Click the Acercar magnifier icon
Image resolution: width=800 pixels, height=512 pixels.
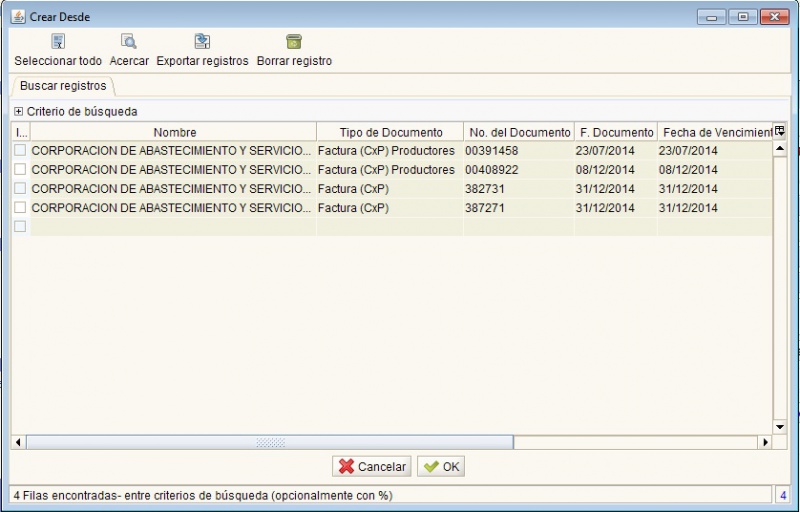(x=129, y=42)
